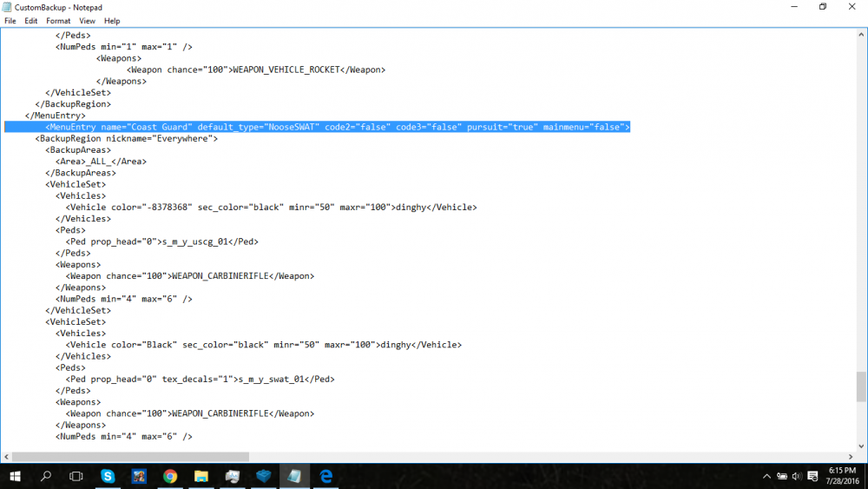Open Google Chrome from the taskbar
Viewport: 868px width, 489px height.
[170, 476]
